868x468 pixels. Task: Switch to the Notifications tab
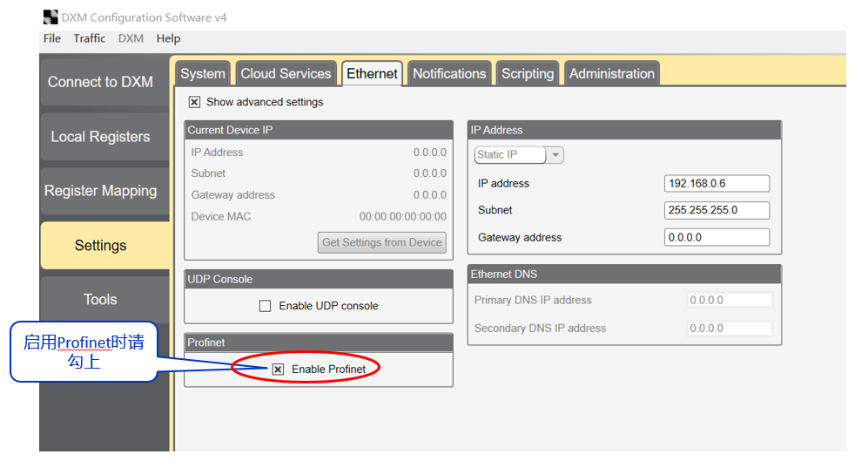coord(449,74)
